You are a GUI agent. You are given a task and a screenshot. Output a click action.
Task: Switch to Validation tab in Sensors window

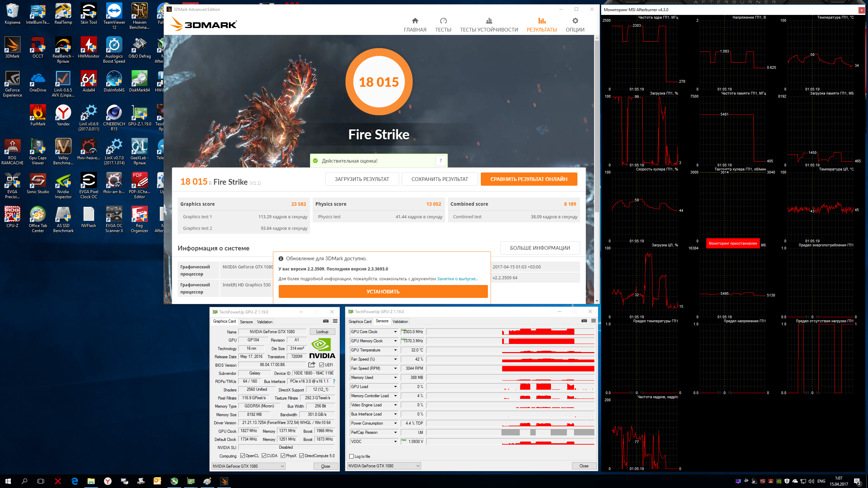pos(400,321)
